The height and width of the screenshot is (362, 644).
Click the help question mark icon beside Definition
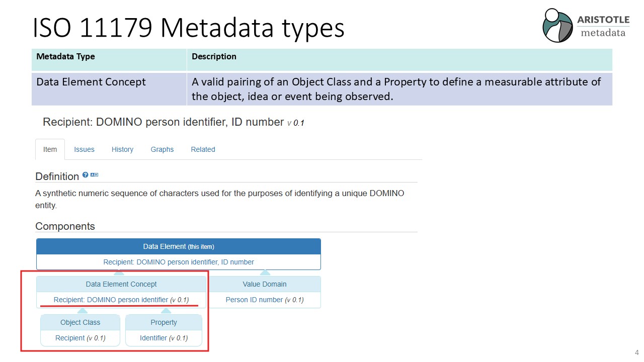pos(86,175)
